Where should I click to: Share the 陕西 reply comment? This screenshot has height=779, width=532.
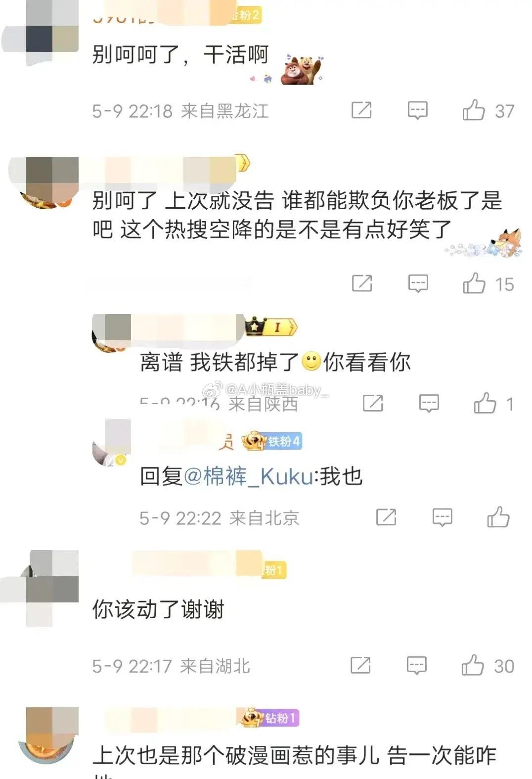tap(373, 403)
